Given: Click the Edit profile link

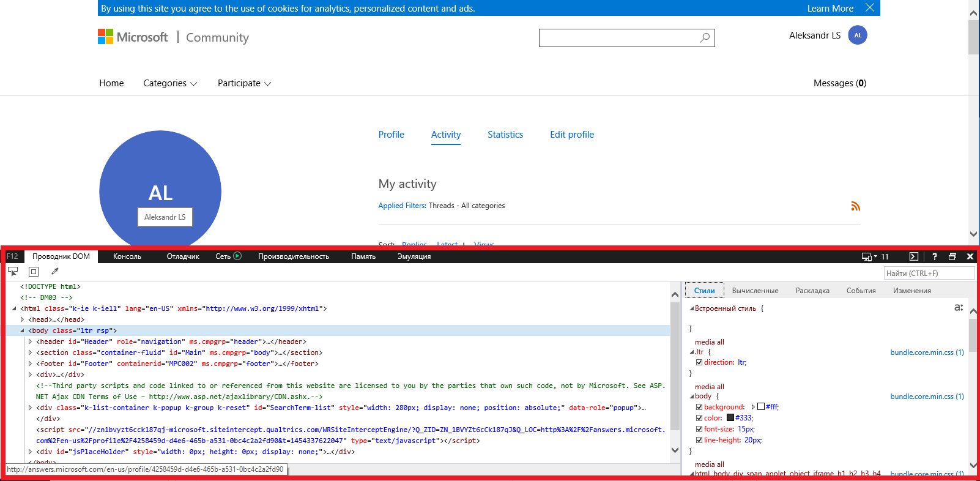Looking at the screenshot, I should coord(572,135).
